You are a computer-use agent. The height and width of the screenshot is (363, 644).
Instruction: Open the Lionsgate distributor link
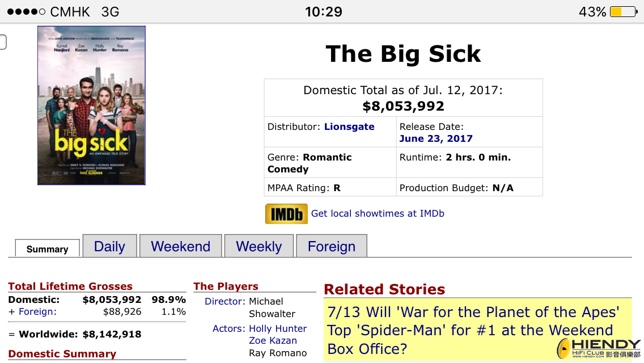coord(349,127)
